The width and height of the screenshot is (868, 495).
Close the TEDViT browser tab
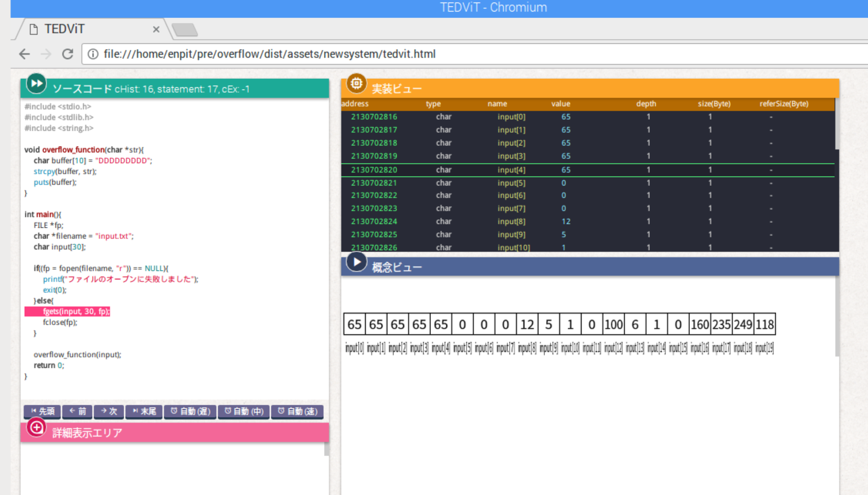[x=156, y=29]
